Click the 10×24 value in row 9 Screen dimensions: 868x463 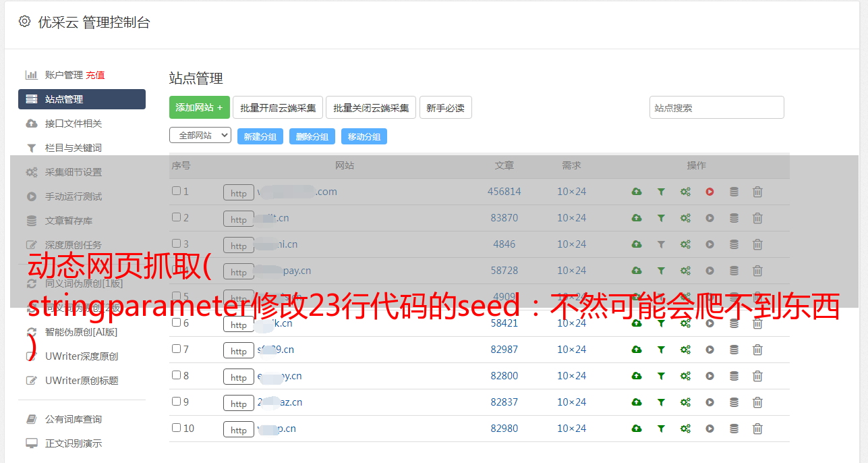coord(571,402)
